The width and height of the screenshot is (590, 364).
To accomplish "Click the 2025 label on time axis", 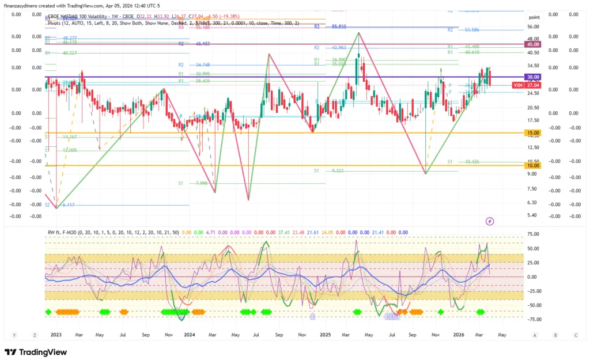I will 325,334.
